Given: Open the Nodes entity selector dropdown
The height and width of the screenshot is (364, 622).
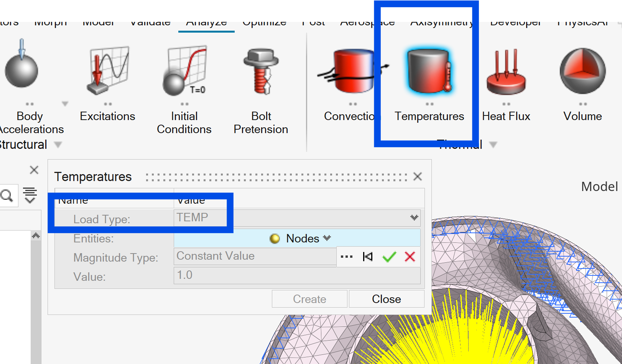Looking at the screenshot, I should pos(297,238).
